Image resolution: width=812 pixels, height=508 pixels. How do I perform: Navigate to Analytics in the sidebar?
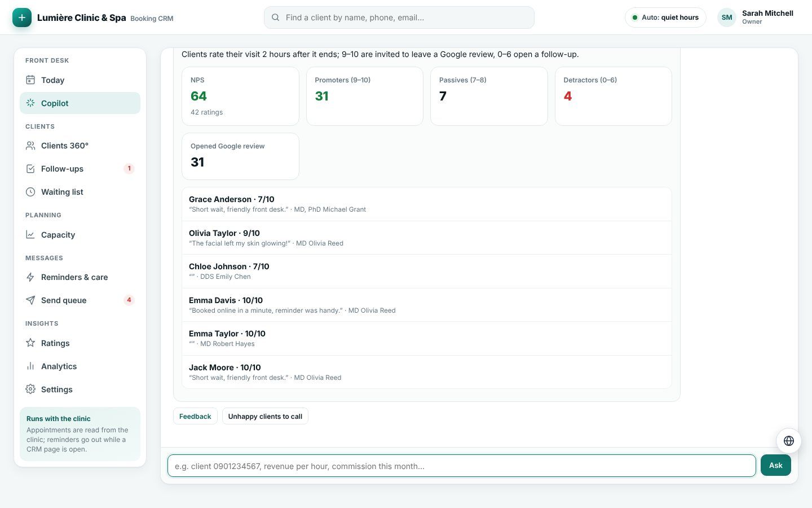point(80,366)
